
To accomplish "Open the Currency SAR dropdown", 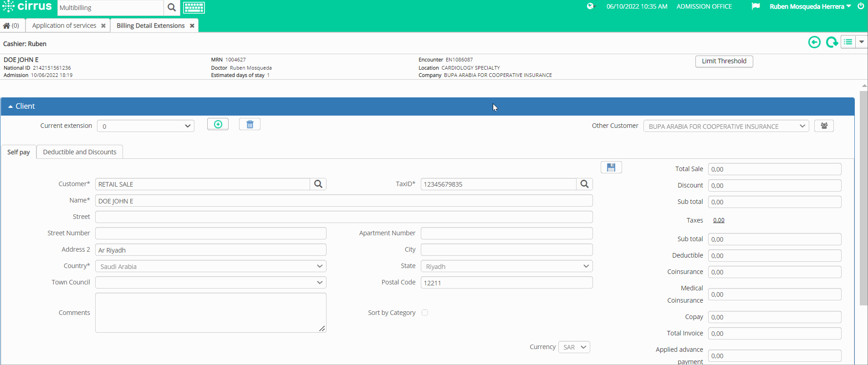I will click(574, 347).
